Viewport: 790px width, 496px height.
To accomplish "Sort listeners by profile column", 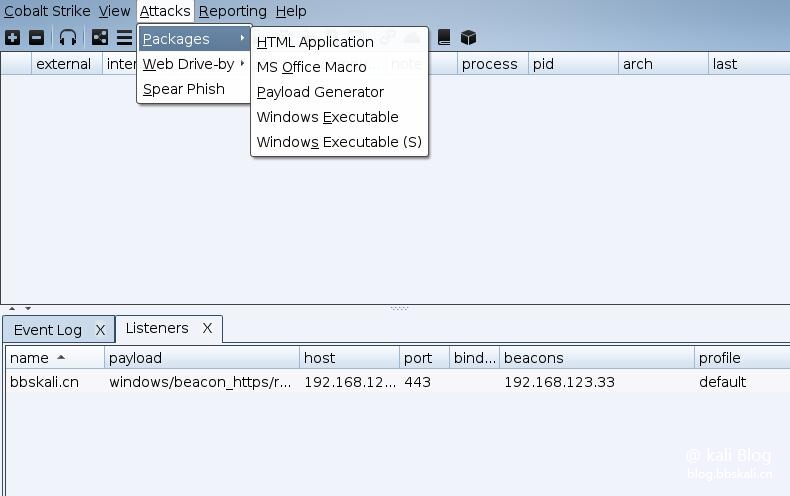I will point(743,358).
